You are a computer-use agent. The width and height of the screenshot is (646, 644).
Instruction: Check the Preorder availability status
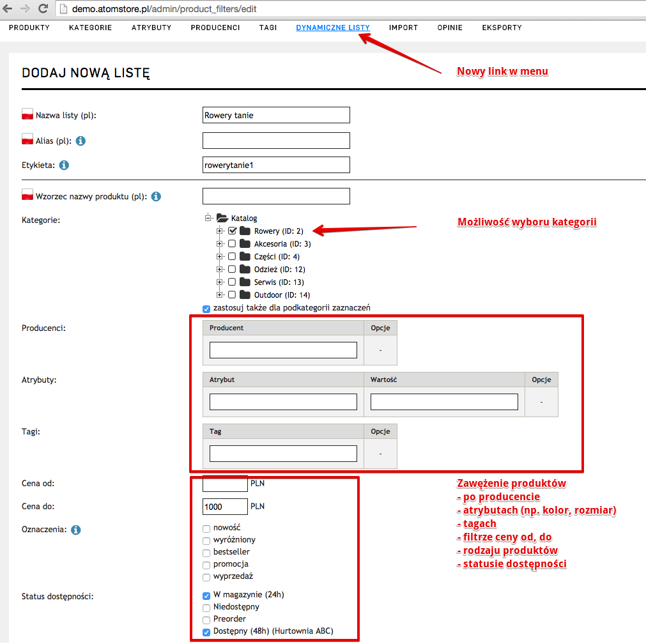click(206, 619)
